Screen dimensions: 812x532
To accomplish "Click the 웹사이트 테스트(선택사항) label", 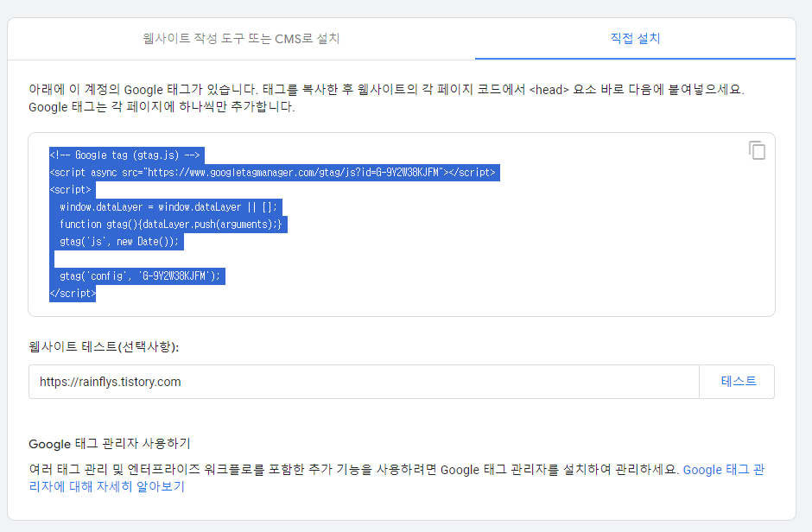I will pos(104,346).
